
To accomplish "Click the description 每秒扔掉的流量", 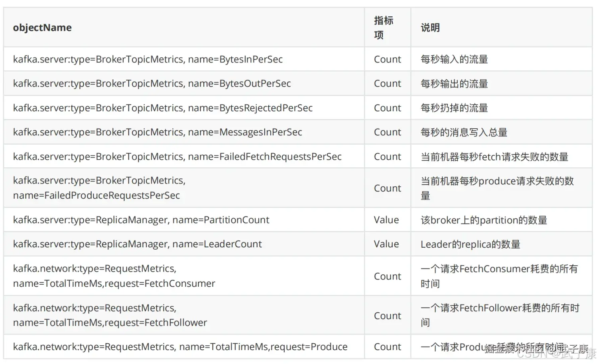I will 454,108.
